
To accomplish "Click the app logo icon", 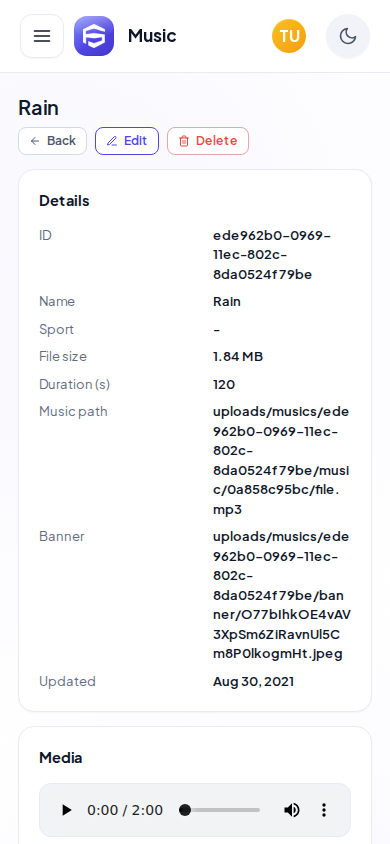I will (94, 36).
